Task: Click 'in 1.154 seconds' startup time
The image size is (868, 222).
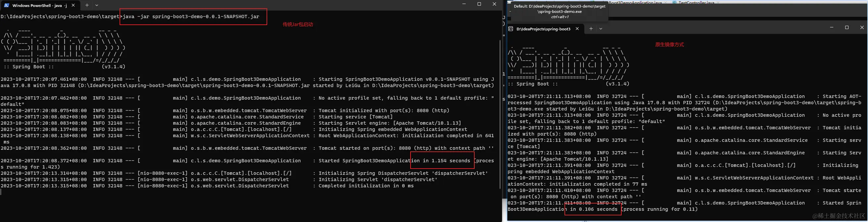Action: click(446, 160)
